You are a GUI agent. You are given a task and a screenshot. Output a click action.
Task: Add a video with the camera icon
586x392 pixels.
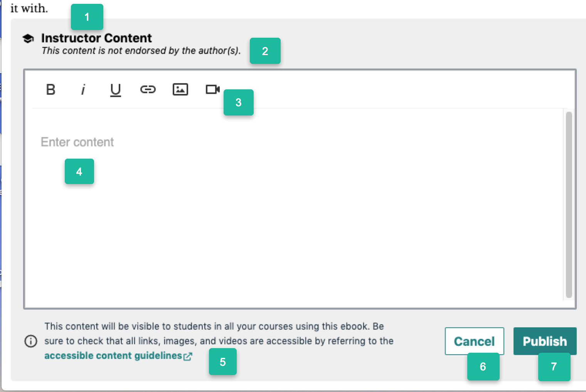click(x=212, y=89)
